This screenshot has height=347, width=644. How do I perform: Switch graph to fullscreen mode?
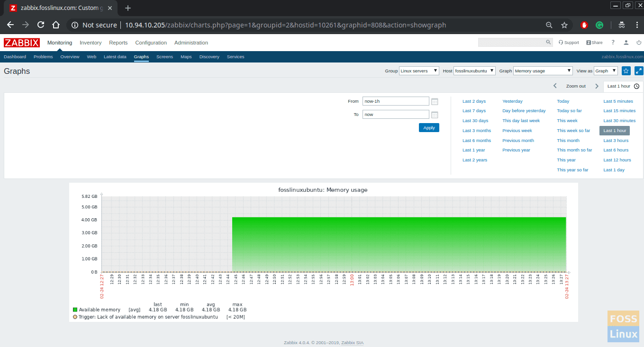pos(639,71)
